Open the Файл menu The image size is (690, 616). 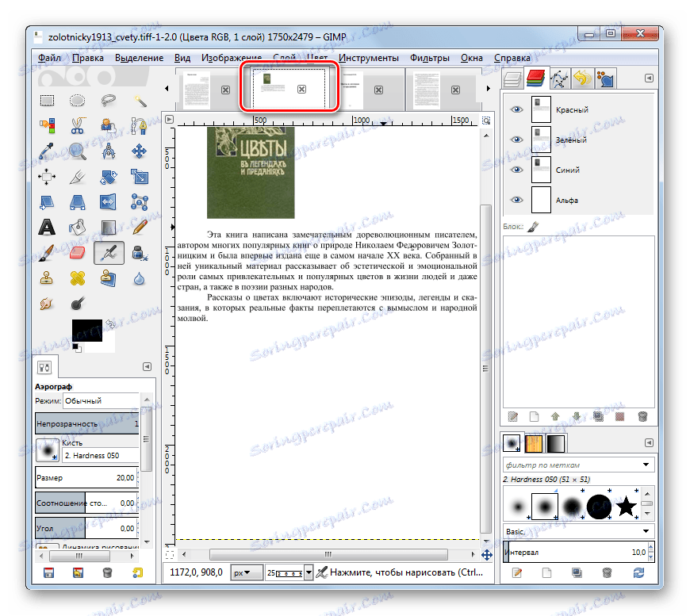[x=49, y=58]
